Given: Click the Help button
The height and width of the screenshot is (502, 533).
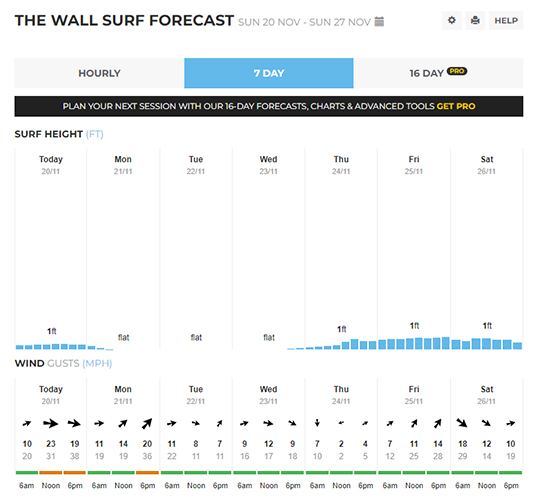Looking at the screenshot, I should (506, 21).
